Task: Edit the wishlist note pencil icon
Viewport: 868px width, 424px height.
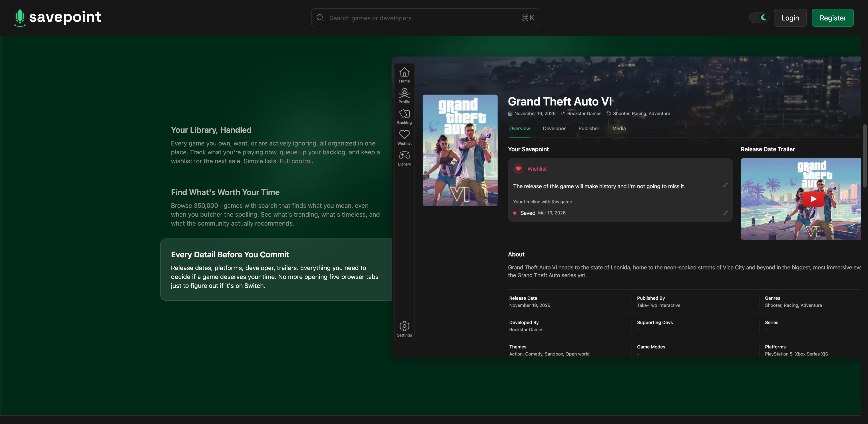Action: [x=725, y=185]
